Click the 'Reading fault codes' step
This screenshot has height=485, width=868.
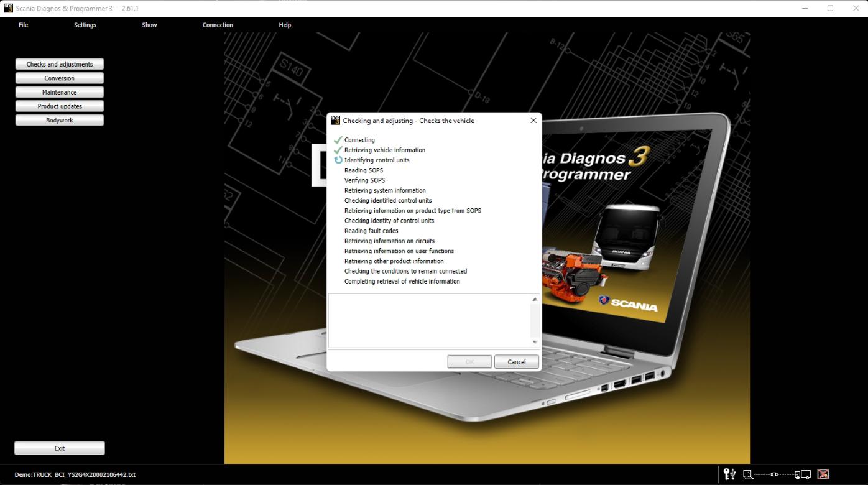pos(371,231)
